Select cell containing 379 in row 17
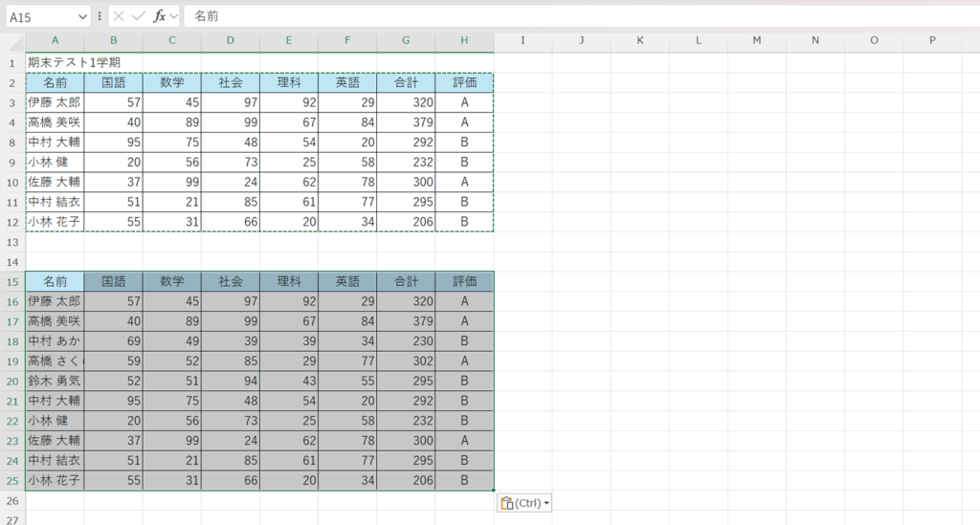Image resolution: width=980 pixels, height=525 pixels. pyautogui.click(x=406, y=321)
